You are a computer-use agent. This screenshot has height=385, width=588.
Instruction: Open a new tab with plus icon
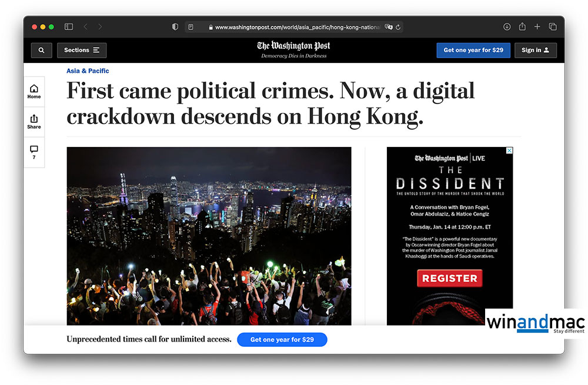pos(537,26)
